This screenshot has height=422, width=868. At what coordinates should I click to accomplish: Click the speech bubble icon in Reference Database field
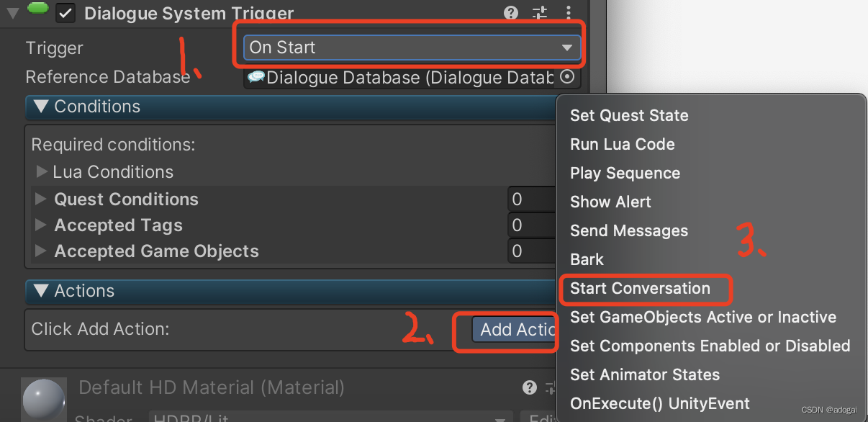pos(256,77)
